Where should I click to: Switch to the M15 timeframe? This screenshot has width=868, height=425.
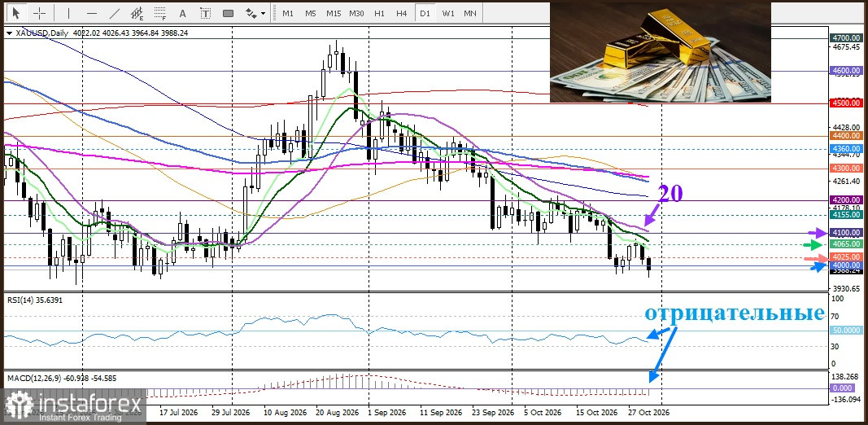[334, 13]
